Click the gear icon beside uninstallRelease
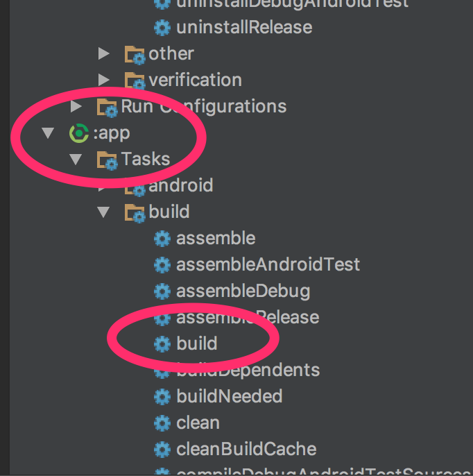Image resolution: width=473 pixels, height=476 pixels. click(162, 28)
